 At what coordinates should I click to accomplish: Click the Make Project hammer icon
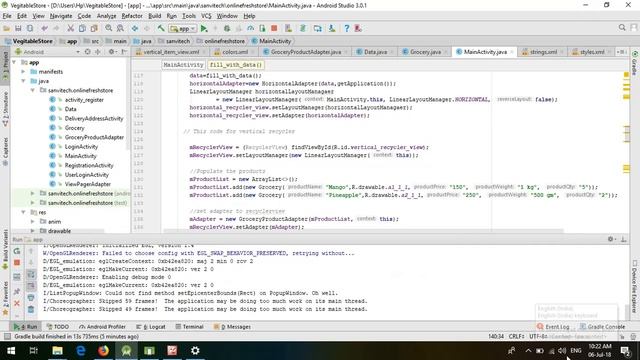pyautogui.click(x=161, y=29)
